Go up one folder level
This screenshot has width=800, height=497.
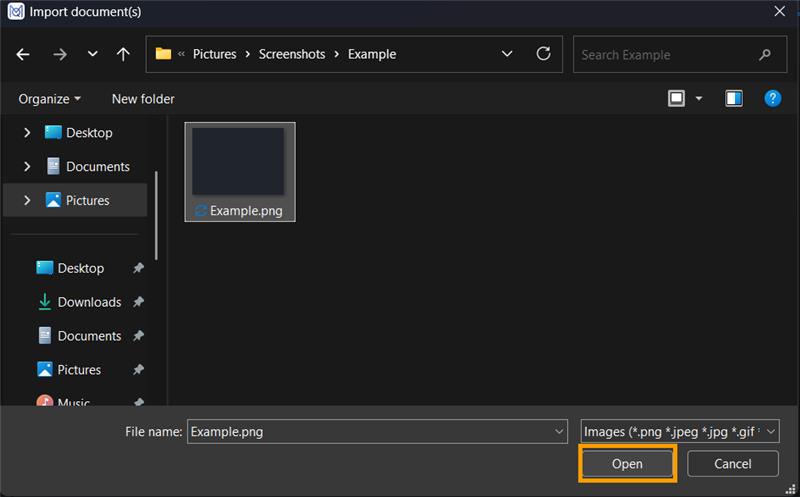click(x=123, y=54)
